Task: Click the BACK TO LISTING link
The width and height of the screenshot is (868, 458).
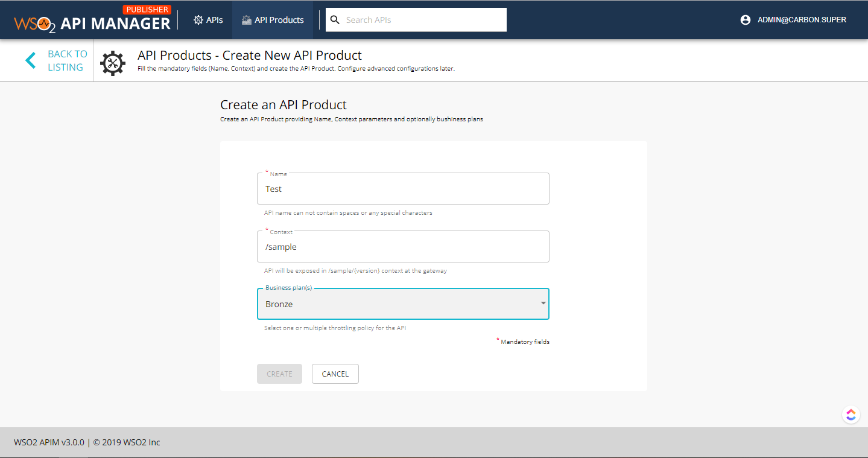Action: (67, 60)
